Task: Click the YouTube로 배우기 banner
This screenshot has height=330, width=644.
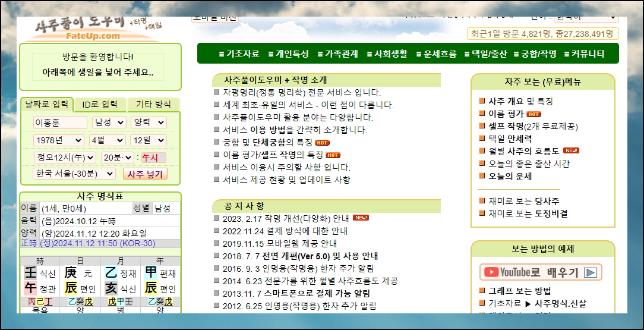Action: pos(541,272)
